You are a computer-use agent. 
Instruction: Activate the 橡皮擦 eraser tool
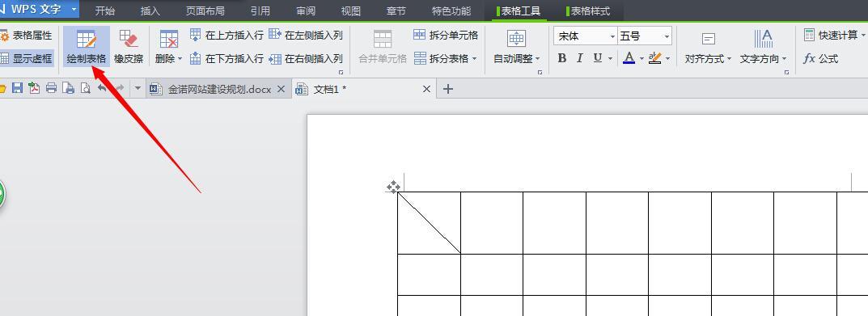[129, 47]
